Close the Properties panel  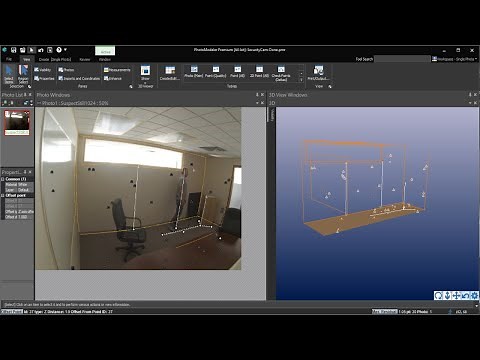[x=30, y=172]
